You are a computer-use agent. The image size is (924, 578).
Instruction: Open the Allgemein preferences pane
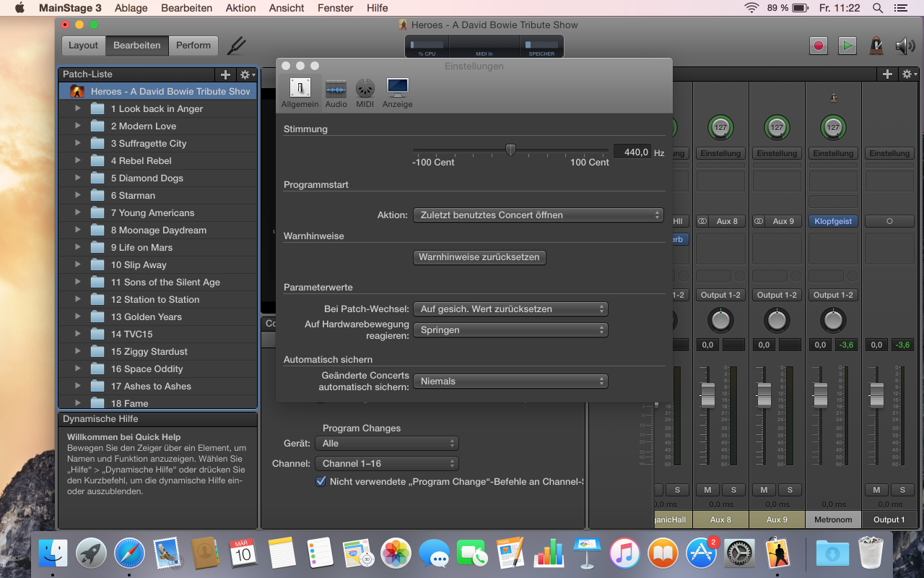click(x=300, y=93)
